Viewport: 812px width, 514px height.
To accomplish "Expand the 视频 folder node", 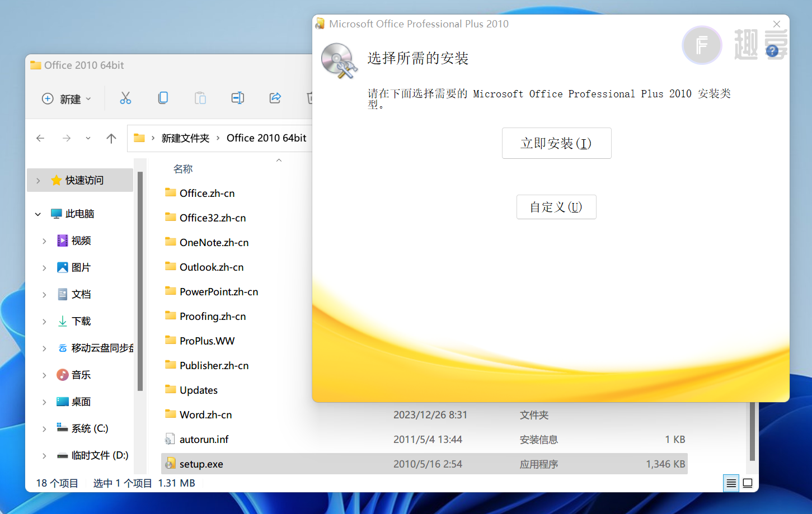I will coord(44,241).
